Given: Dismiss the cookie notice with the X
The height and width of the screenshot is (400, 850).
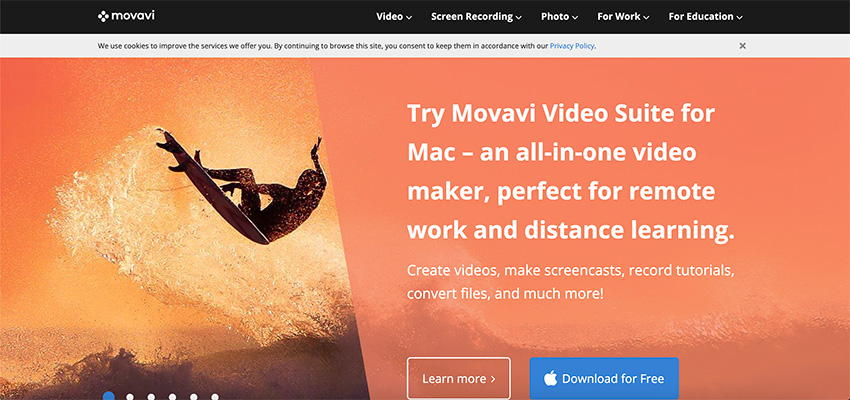Looking at the screenshot, I should tap(742, 46).
